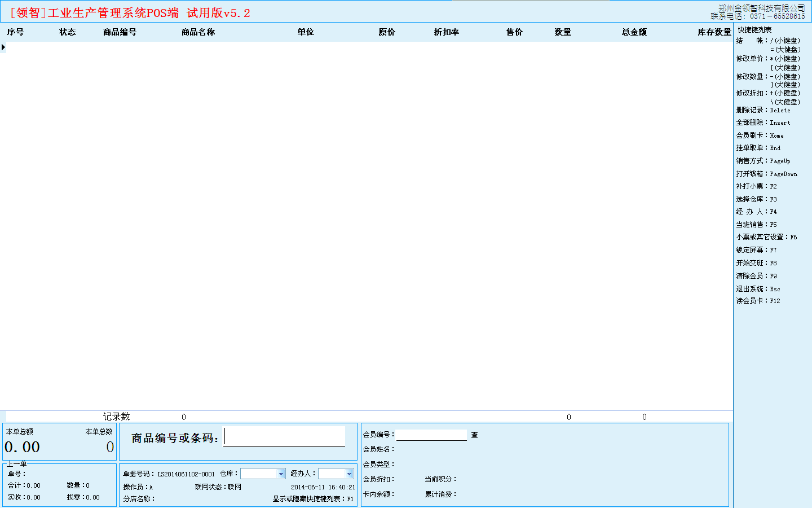Click the 库存数量 column header
Image resolution: width=812 pixels, height=508 pixels.
pyautogui.click(x=714, y=32)
